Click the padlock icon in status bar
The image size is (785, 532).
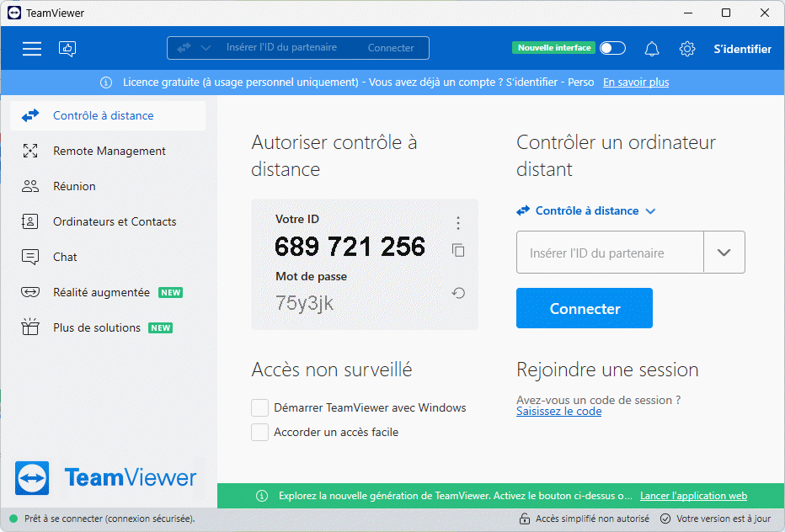(524, 519)
